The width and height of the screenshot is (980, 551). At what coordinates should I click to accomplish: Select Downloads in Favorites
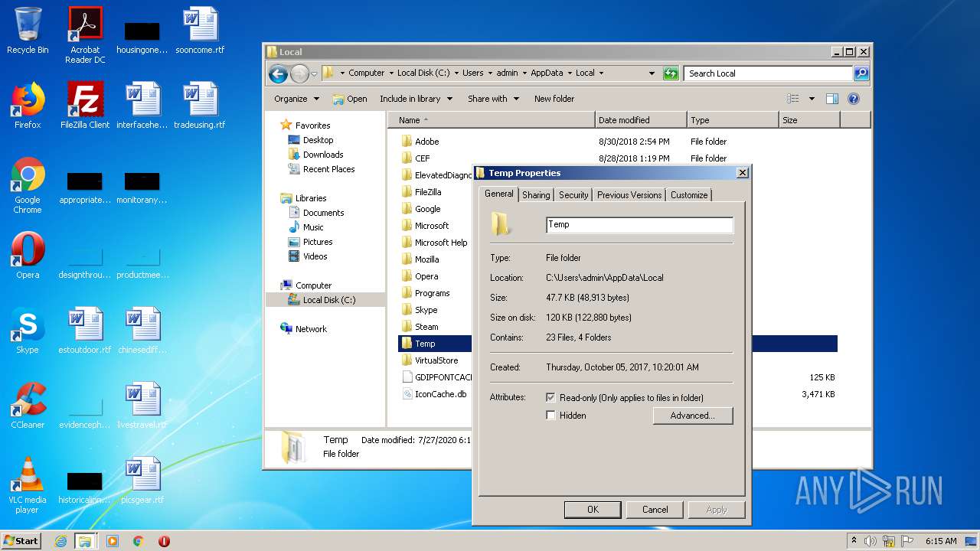click(x=323, y=155)
